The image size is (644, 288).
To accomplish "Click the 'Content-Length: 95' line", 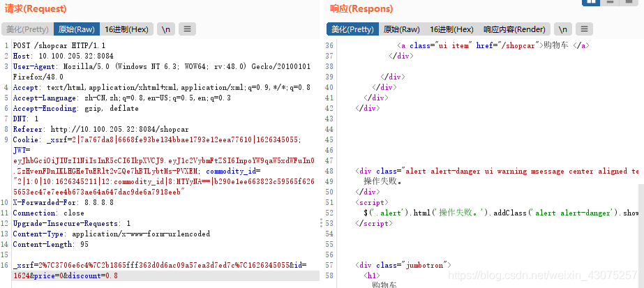I will (x=50, y=245).
